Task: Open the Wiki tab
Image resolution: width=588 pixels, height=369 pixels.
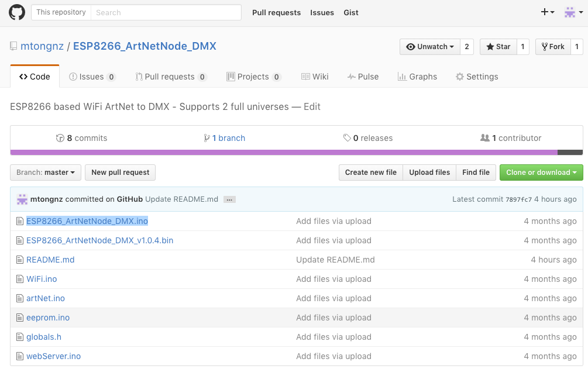Action: click(315, 77)
